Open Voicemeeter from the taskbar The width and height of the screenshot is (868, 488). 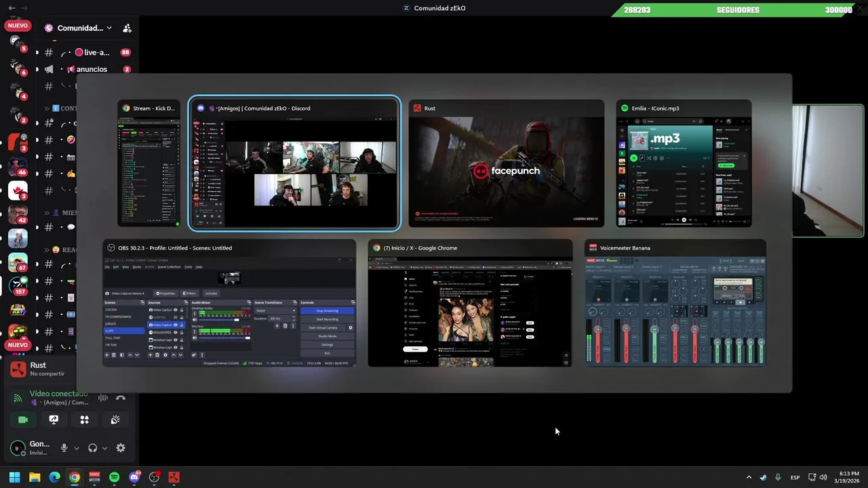pyautogui.click(x=94, y=477)
